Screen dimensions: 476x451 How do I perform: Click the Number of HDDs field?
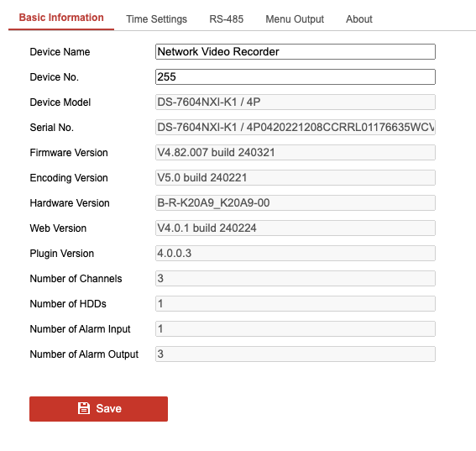point(296,304)
